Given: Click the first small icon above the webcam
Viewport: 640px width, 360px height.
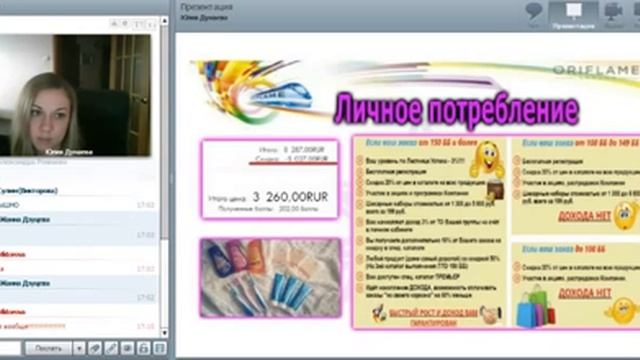Looking at the screenshot, I should coord(115,24).
